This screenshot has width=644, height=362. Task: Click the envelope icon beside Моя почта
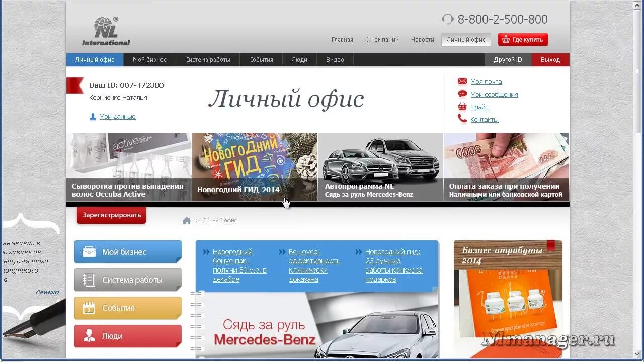[462, 81]
